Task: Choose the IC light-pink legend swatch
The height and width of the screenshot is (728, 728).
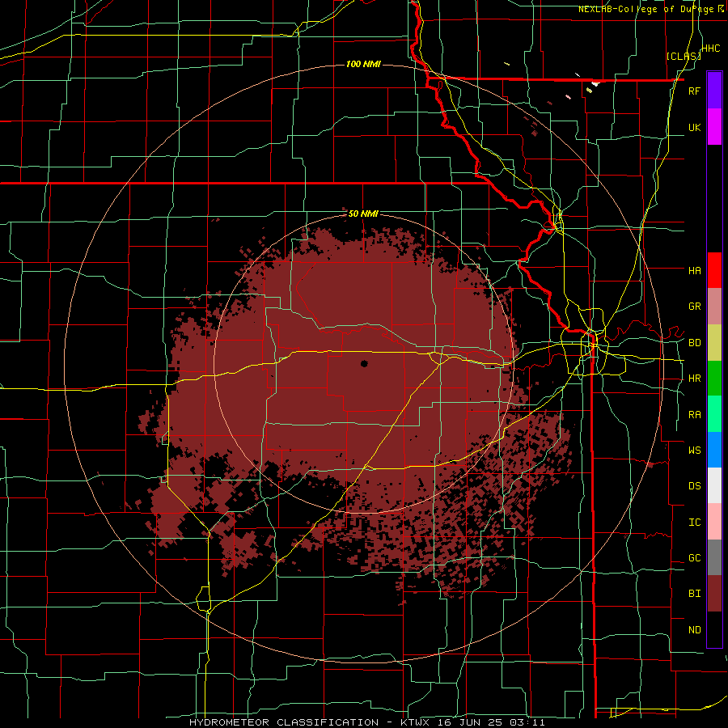Action: pyautogui.click(x=714, y=522)
